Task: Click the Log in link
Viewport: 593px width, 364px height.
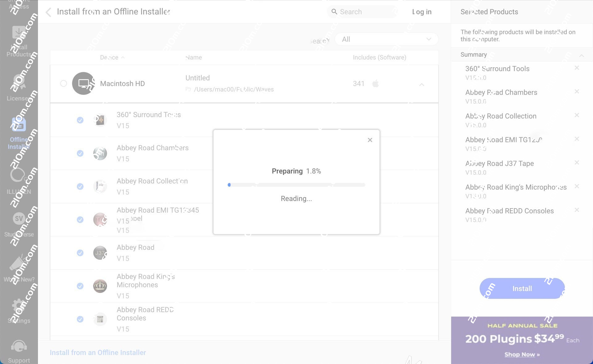Action: tap(422, 12)
